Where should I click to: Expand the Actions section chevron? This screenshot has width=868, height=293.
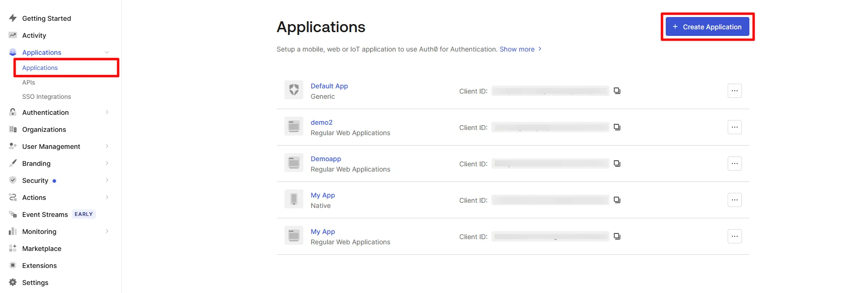[x=107, y=197]
